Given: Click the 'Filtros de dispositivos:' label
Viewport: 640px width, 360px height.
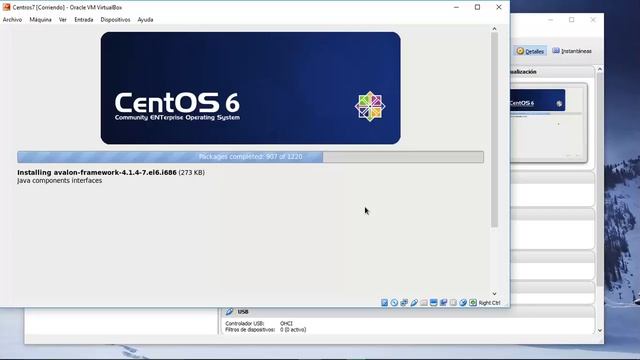Looking at the screenshot, I should tap(250, 329).
